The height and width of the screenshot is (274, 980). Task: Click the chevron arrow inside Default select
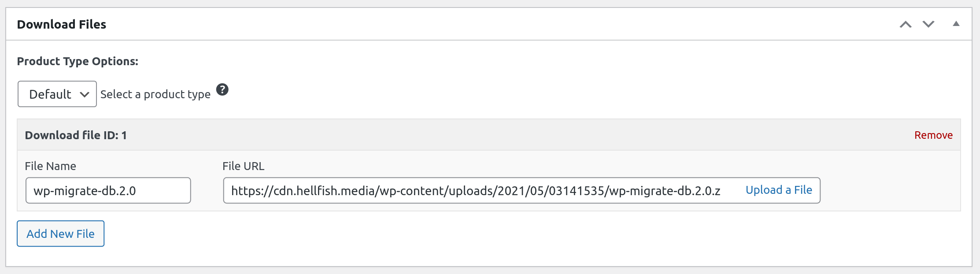click(85, 94)
